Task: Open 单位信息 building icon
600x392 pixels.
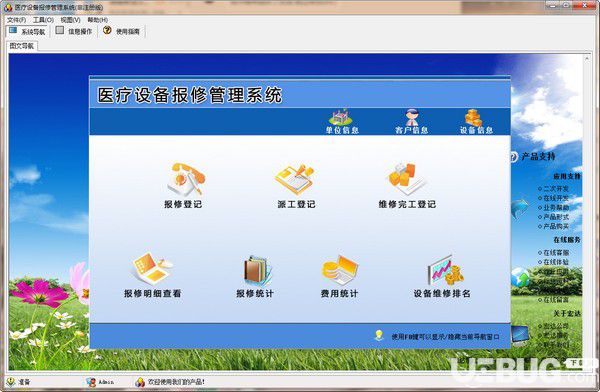Action: tap(341, 117)
